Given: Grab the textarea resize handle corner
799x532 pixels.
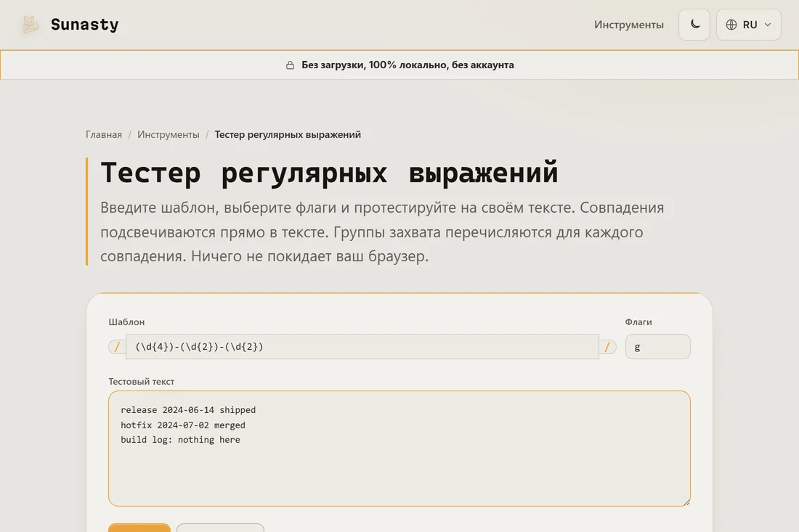Looking at the screenshot, I should [x=686, y=502].
